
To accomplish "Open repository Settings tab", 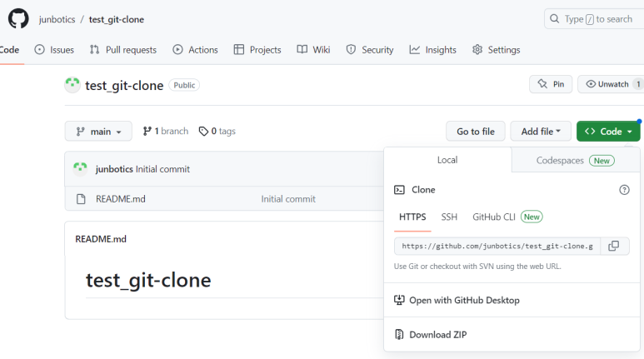I will coord(497,50).
